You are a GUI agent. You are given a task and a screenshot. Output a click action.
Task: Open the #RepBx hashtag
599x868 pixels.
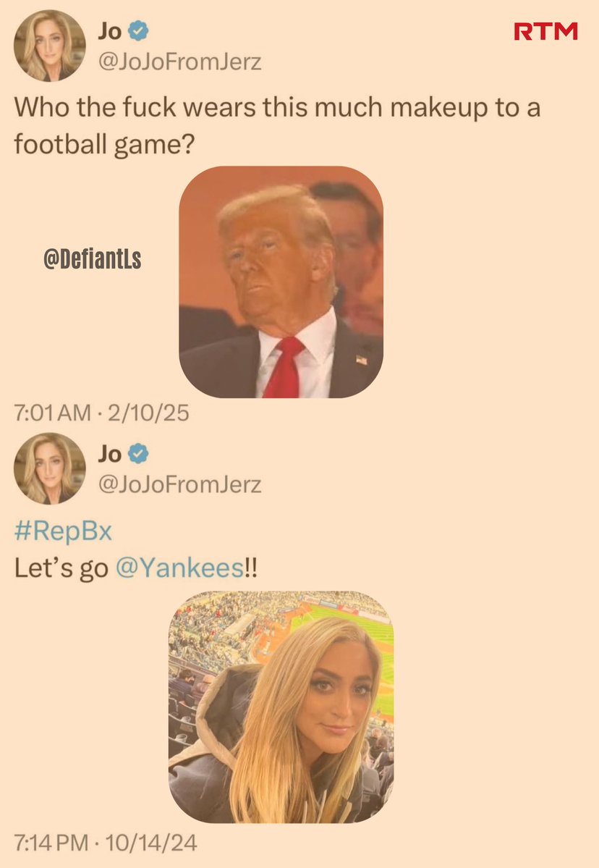pos(63,531)
